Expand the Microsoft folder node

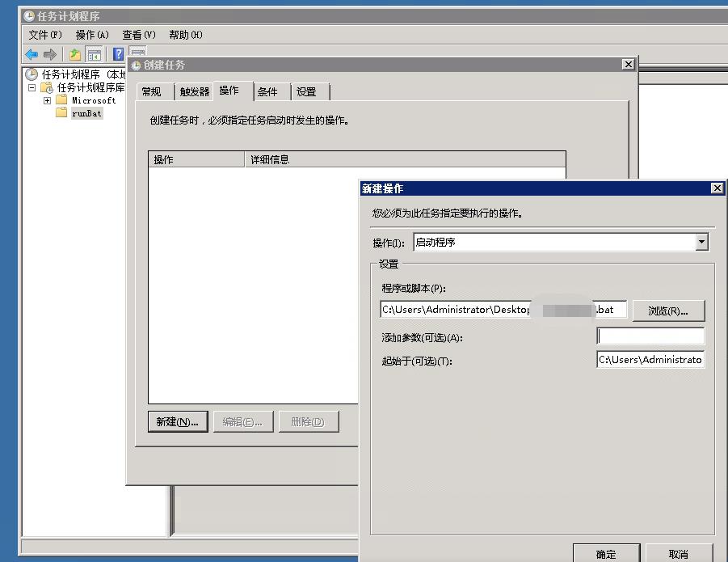47,100
